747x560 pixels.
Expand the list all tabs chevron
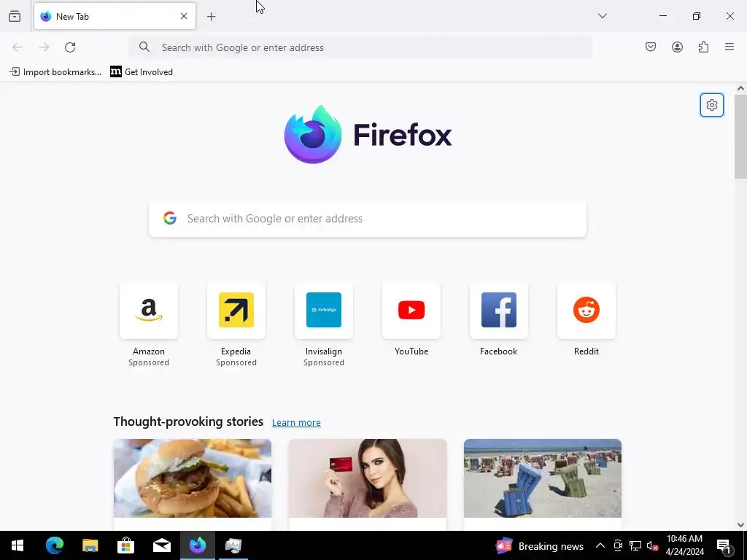click(x=602, y=16)
